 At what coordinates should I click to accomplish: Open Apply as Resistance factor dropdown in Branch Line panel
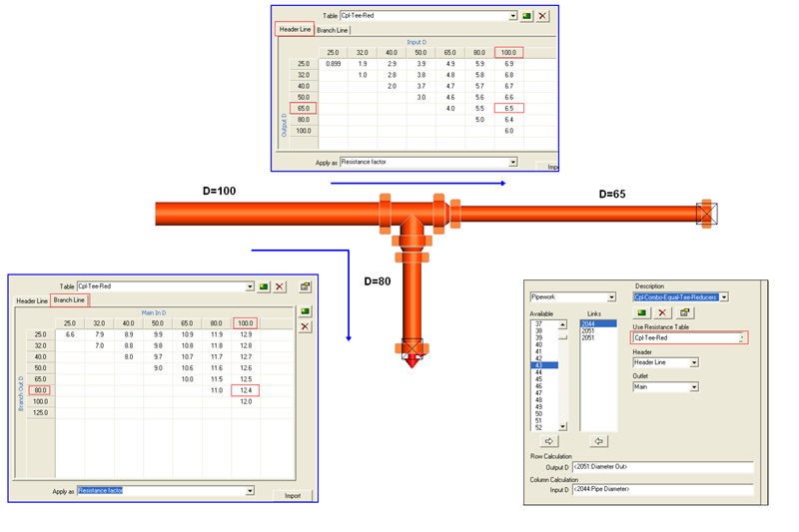coord(250,491)
